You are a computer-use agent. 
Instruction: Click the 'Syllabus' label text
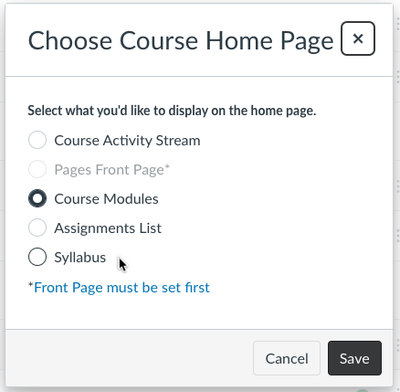click(80, 258)
